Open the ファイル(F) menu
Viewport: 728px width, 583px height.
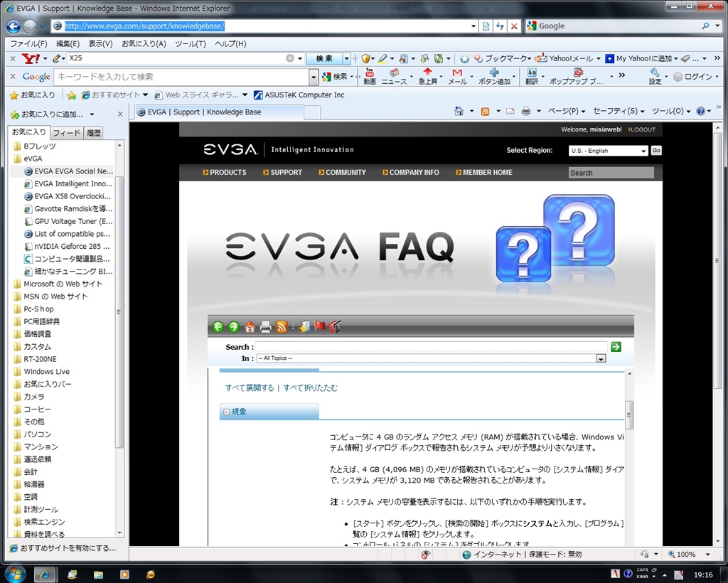pos(28,43)
